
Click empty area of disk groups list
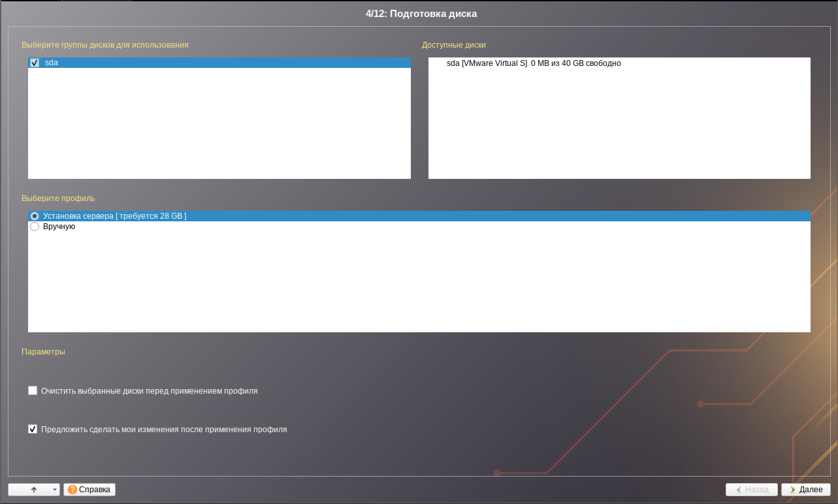(x=219, y=124)
